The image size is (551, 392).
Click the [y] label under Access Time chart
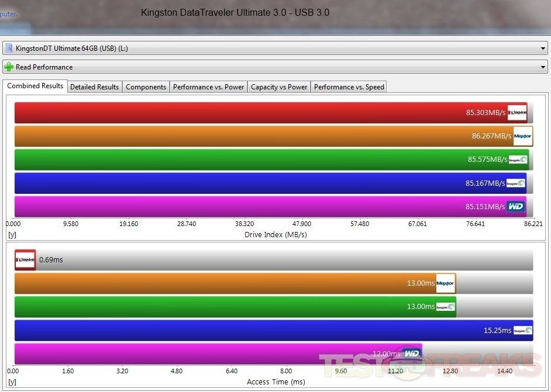12,381
